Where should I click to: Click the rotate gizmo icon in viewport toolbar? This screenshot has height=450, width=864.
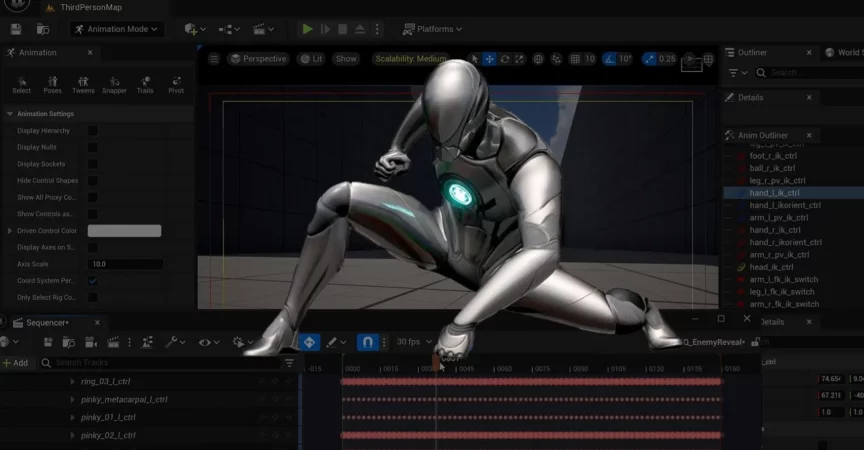(505, 59)
